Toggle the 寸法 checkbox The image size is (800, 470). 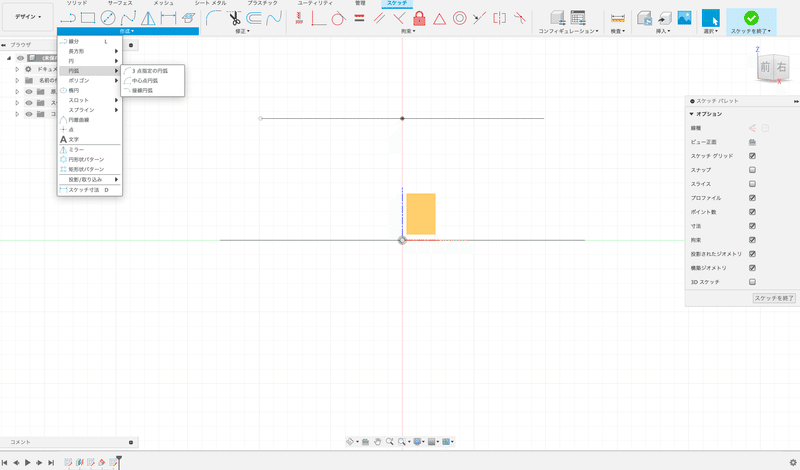click(x=752, y=226)
